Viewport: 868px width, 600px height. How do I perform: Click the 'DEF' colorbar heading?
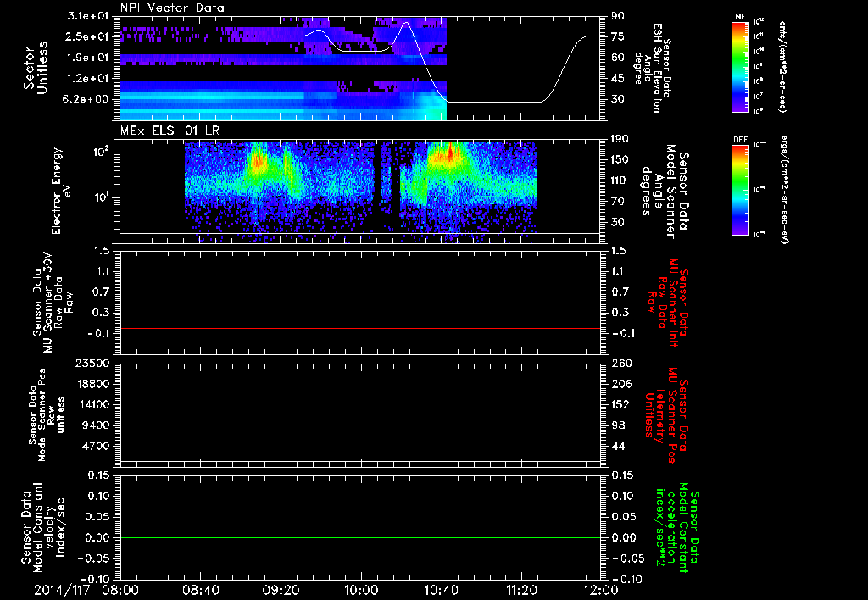tap(741, 140)
